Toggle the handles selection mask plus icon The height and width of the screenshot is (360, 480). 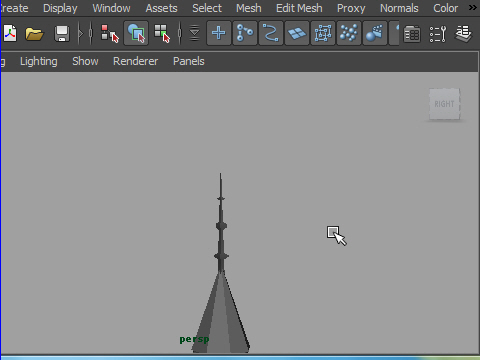point(219,33)
